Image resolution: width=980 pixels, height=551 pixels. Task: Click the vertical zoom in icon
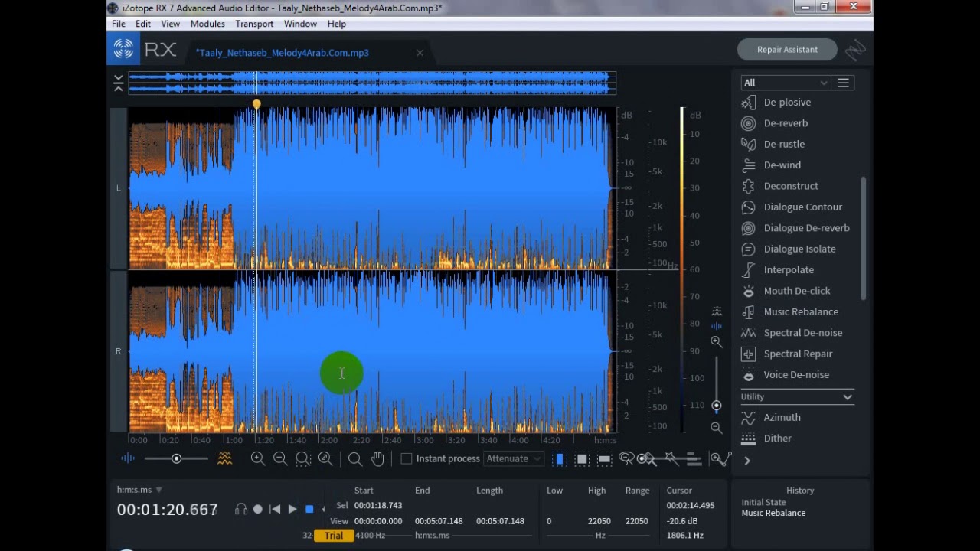716,342
